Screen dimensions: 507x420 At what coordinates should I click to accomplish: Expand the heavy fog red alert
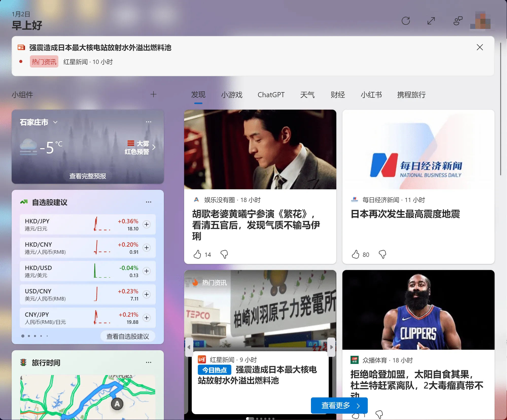[x=154, y=147]
